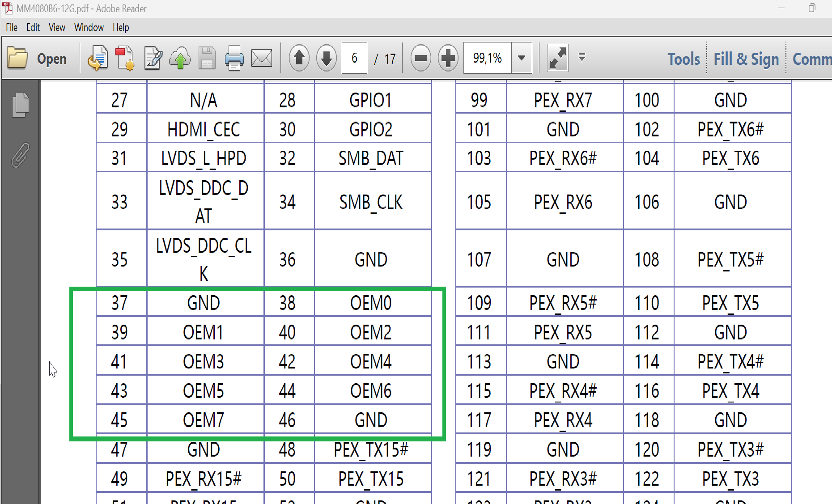Open the Tools pane

(x=683, y=59)
